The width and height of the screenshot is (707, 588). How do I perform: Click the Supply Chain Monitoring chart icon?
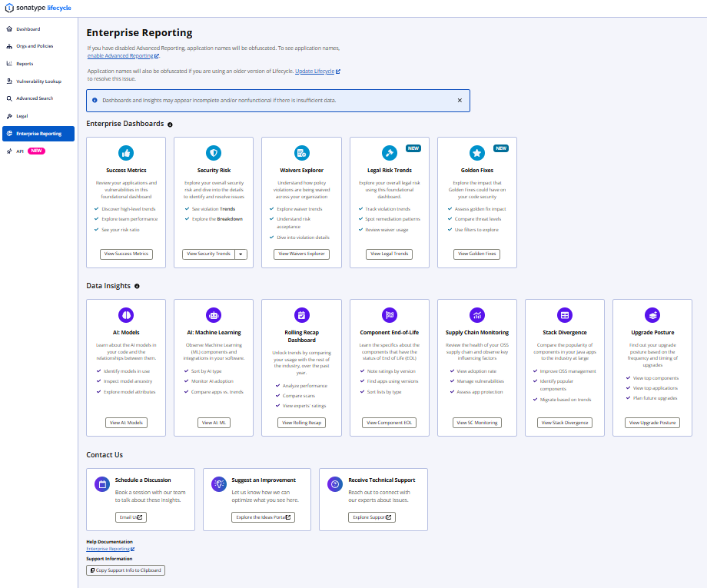click(x=477, y=315)
